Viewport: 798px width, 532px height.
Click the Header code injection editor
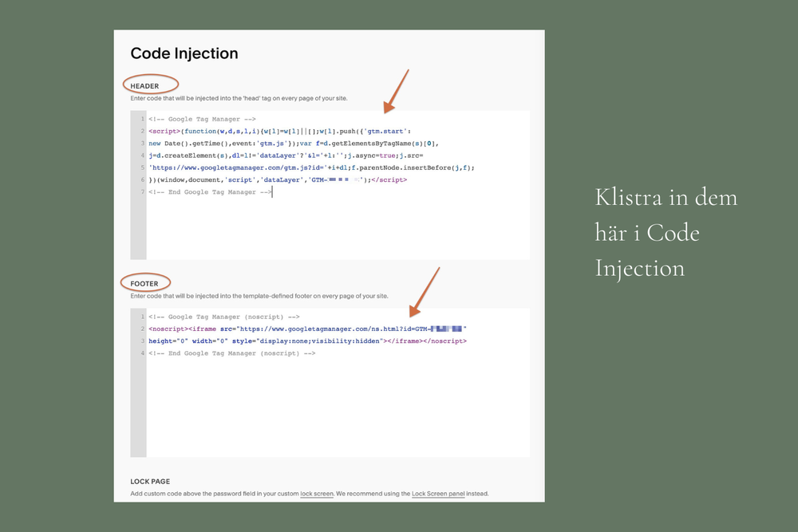click(x=330, y=185)
